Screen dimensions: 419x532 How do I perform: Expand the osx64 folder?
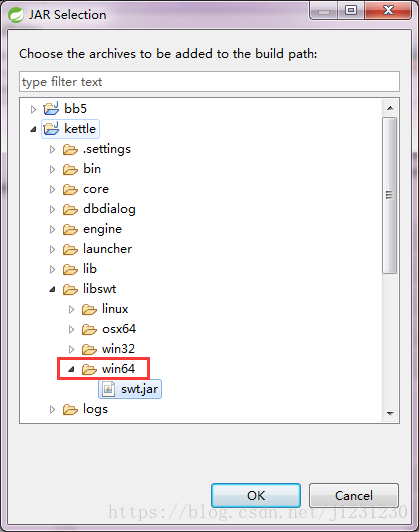[71, 329]
